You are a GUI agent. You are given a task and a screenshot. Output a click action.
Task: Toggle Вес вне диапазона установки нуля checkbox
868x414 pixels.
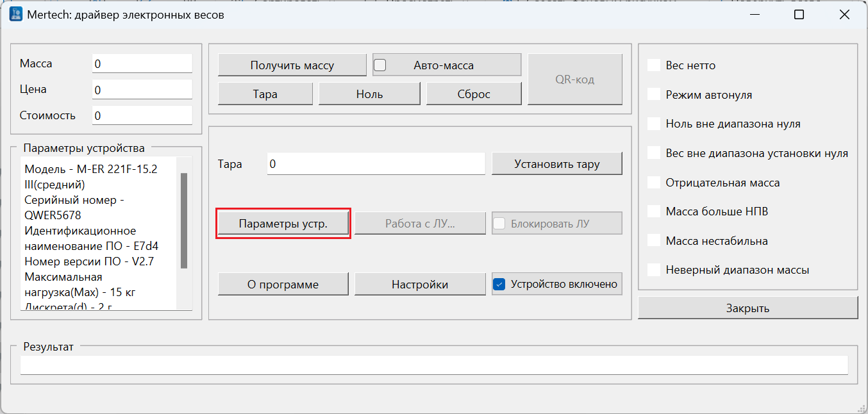654,153
